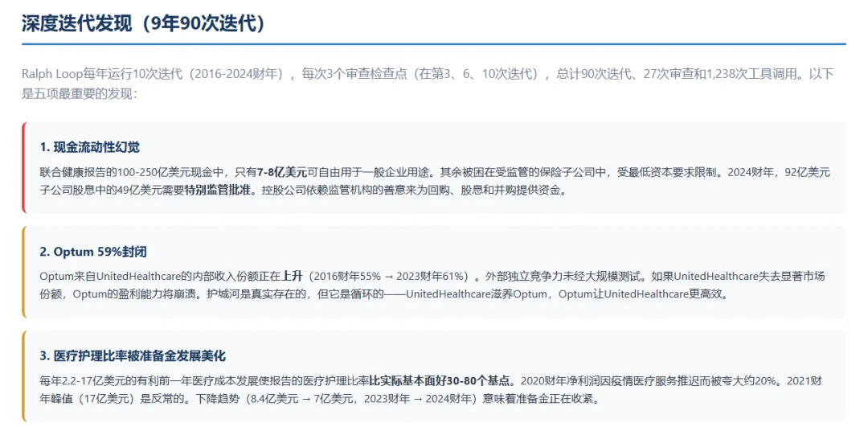The image size is (868, 427).
Task: Click the card title 3. 医疗护理比率被准备金发展美化
Action: coord(133,355)
